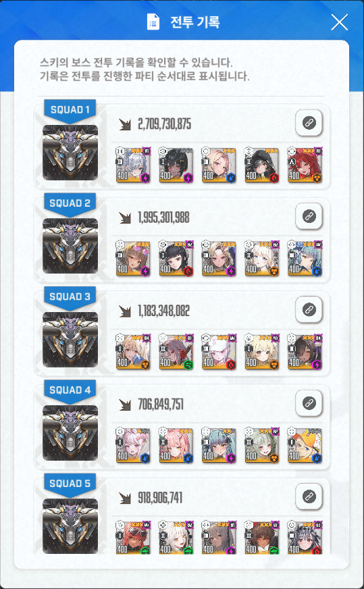This screenshot has height=589, width=364.
Task: Click the link icon for Squad 2
Action: [309, 216]
